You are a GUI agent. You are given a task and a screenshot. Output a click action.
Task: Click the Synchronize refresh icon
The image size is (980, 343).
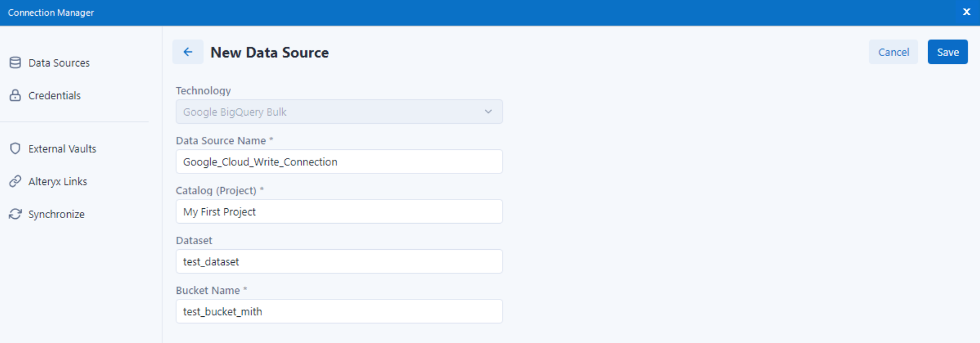15,214
